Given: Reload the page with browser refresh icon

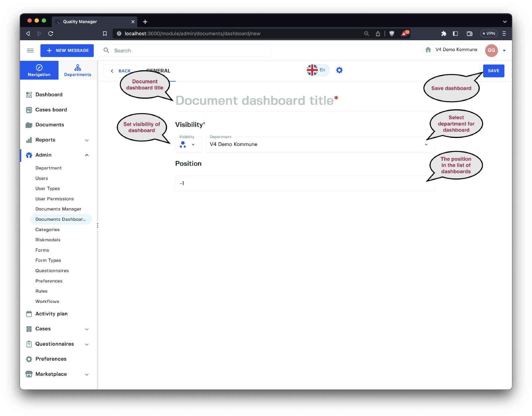Looking at the screenshot, I should pos(51,34).
